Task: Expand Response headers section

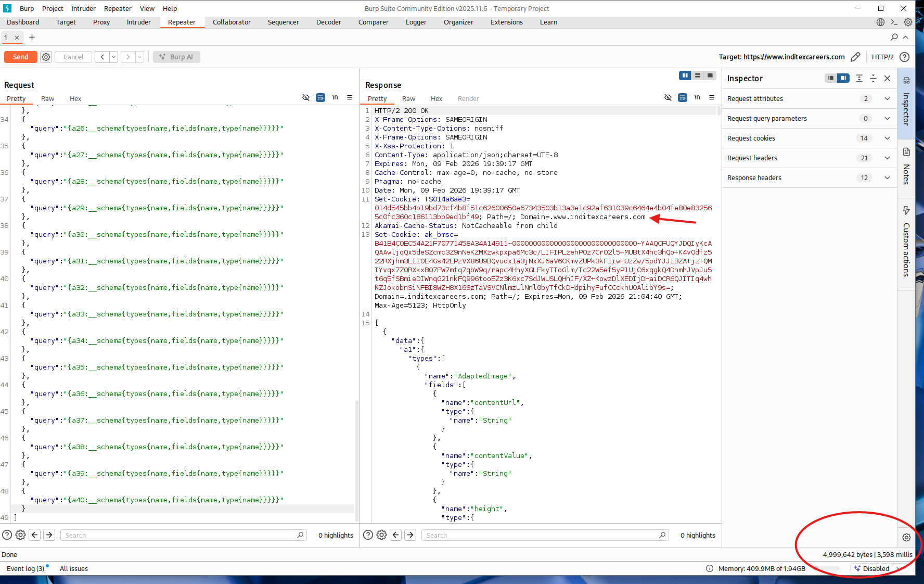Action: click(887, 177)
